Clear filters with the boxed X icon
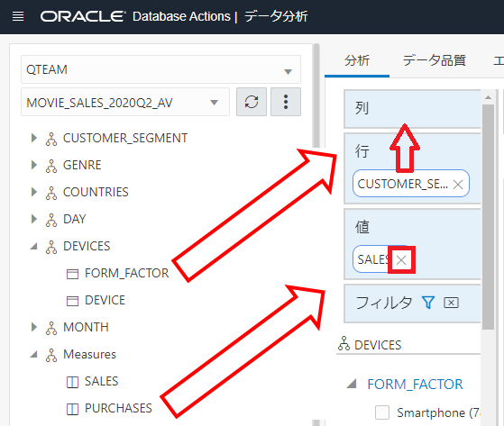 click(452, 303)
